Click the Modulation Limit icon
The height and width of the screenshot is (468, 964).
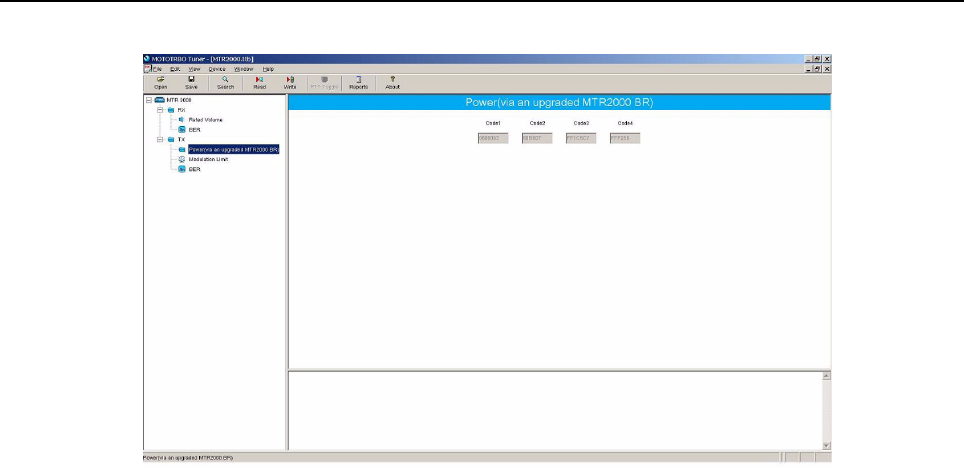click(181, 159)
